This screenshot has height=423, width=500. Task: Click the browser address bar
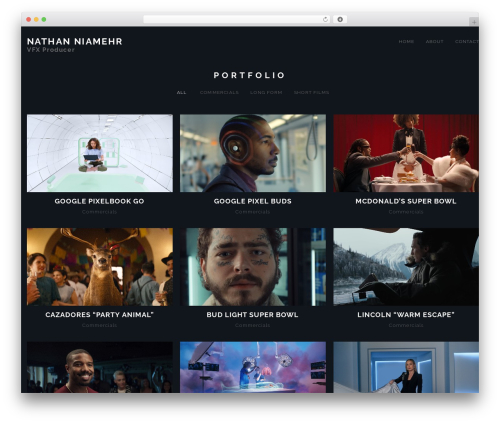coord(237,20)
